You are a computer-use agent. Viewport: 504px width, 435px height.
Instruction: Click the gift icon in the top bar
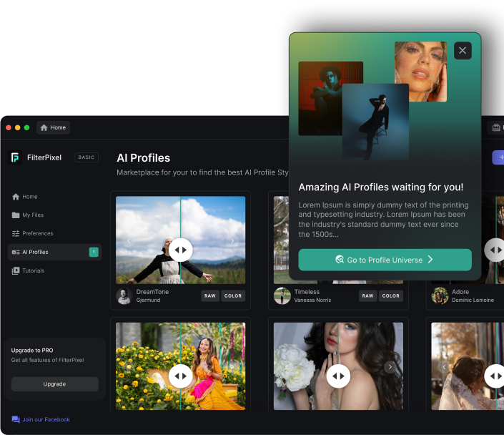(496, 127)
